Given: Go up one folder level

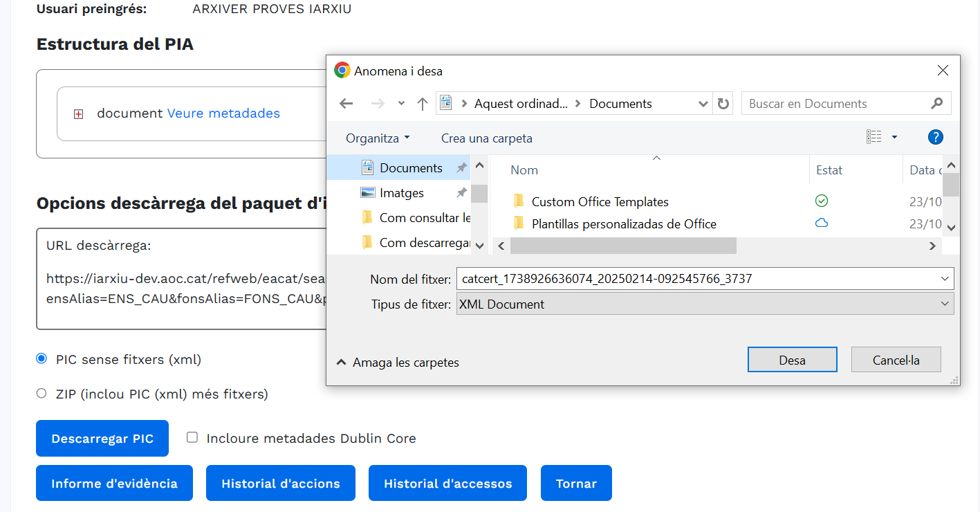Looking at the screenshot, I should pyautogui.click(x=423, y=104).
